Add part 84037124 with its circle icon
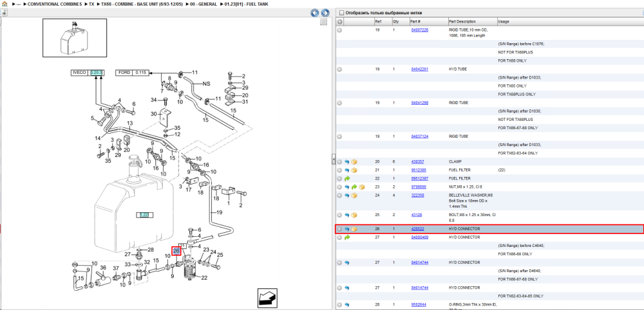 (x=339, y=136)
